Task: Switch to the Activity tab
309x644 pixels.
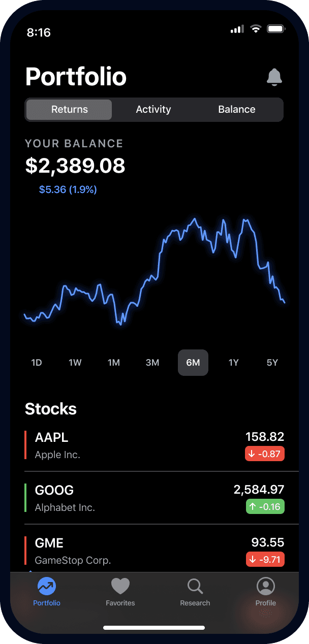Action: coord(153,109)
